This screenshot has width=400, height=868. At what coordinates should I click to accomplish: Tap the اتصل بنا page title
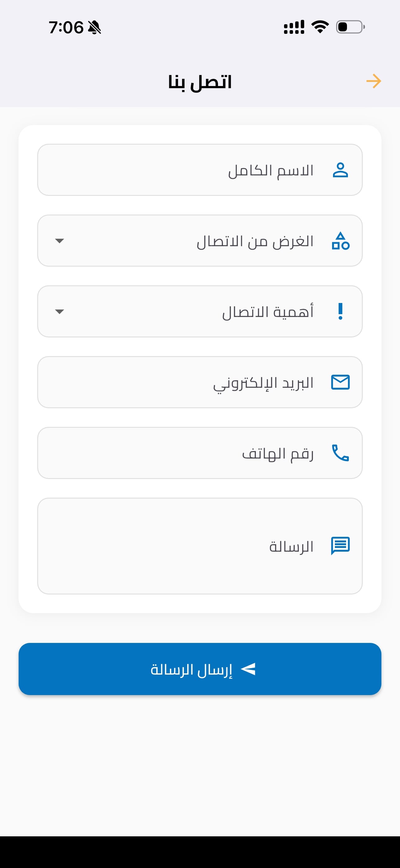[x=200, y=82]
